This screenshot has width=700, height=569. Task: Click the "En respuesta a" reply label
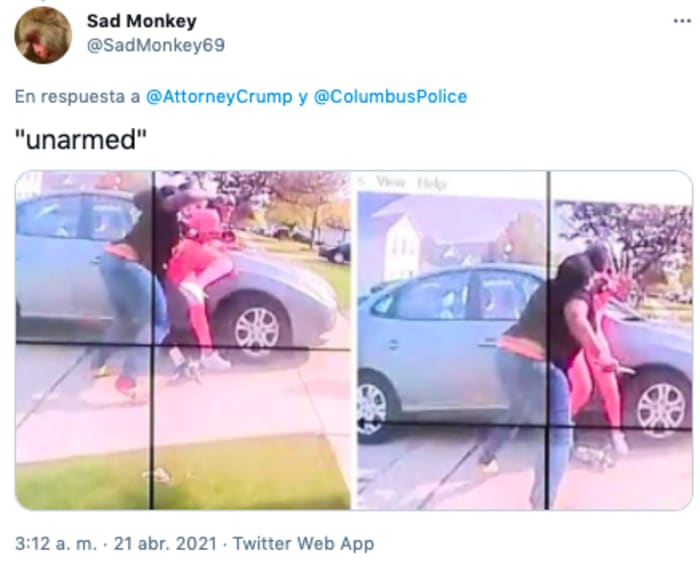click(x=78, y=96)
